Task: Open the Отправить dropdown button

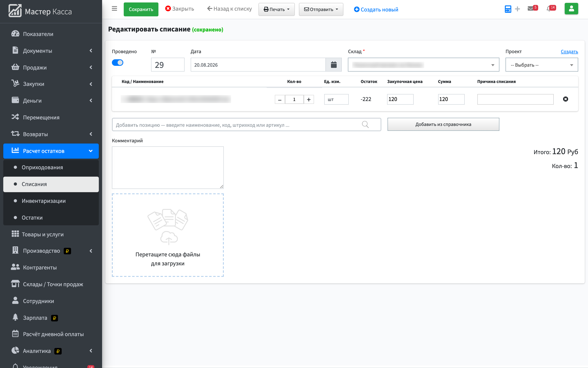Action: click(x=321, y=9)
